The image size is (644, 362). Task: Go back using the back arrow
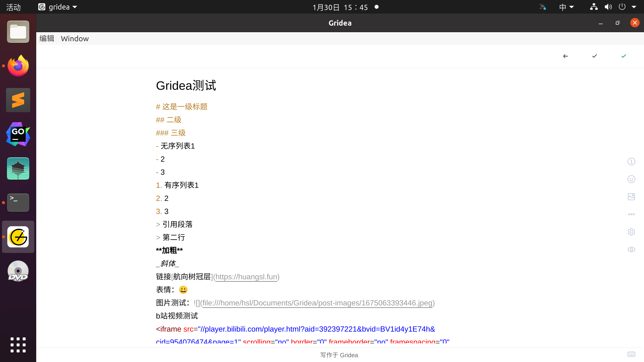coord(565,56)
